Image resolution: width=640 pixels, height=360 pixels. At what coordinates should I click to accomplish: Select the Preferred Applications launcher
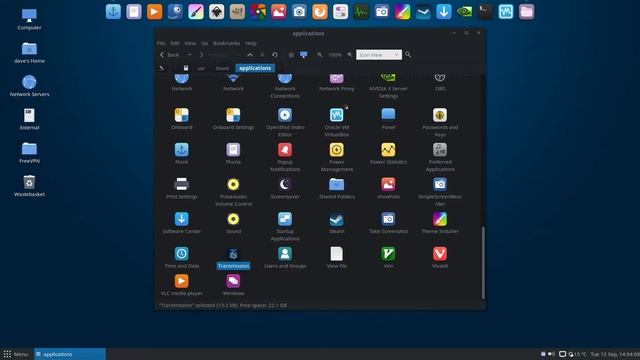point(440,157)
